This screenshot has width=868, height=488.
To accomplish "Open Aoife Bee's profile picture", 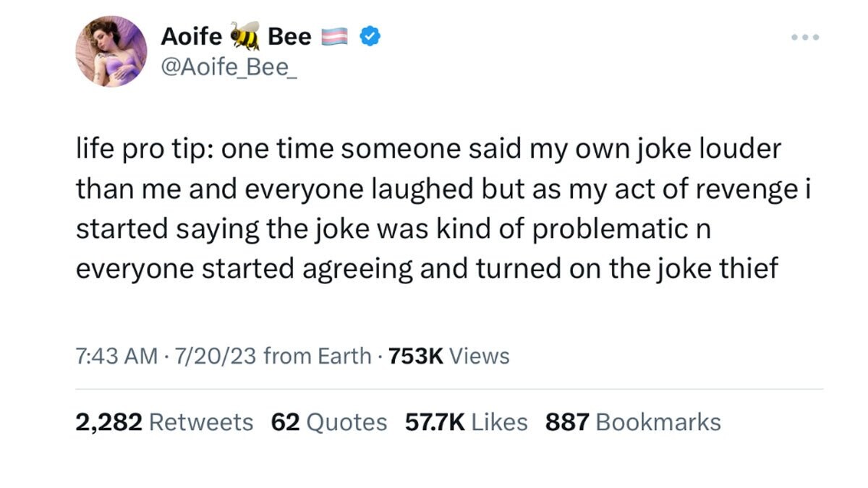I will coord(111,51).
